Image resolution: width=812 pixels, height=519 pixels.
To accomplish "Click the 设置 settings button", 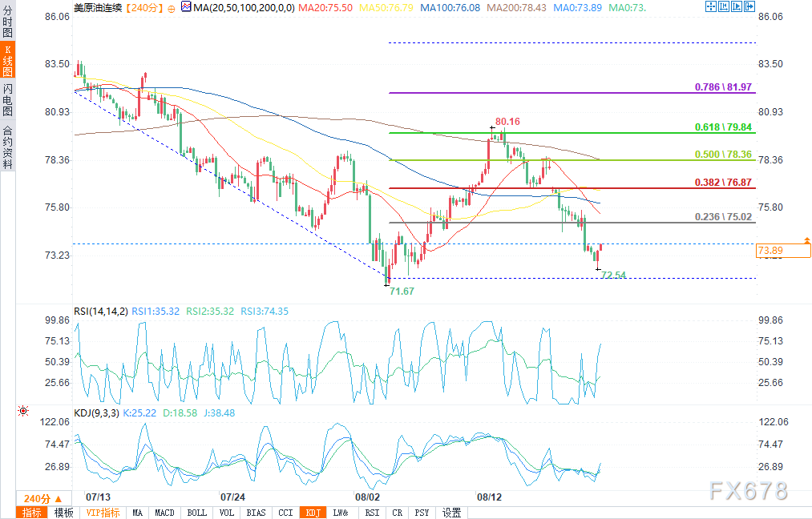I will click(x=452, y=513).
